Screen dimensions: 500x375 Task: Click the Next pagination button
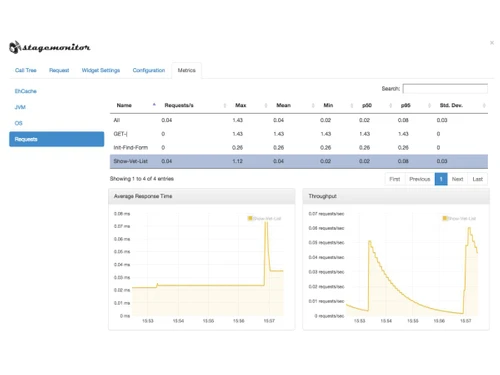(x=457, y=179)
